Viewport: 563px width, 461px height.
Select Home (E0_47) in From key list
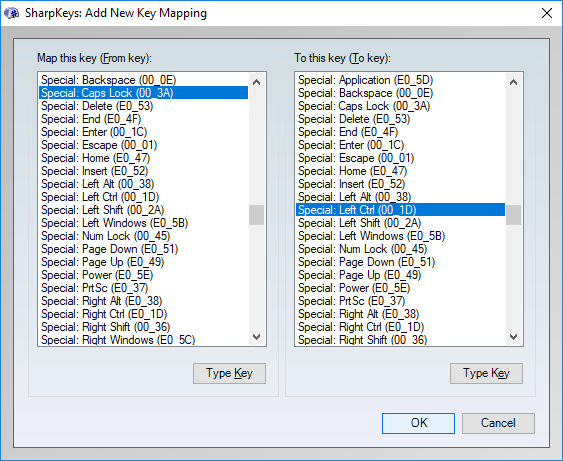143,158
